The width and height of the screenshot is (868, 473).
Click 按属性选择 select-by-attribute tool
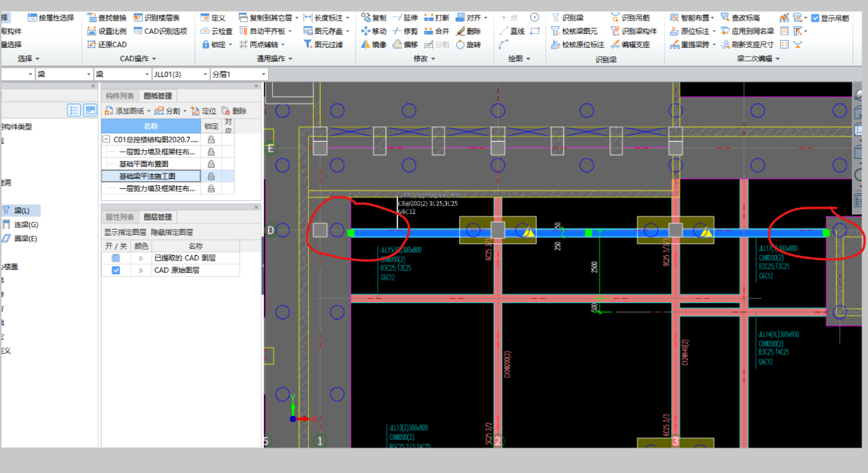(51, 18)
